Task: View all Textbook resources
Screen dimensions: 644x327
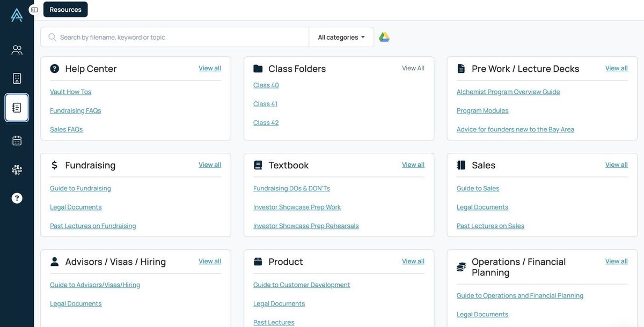Action: point(413,165)
